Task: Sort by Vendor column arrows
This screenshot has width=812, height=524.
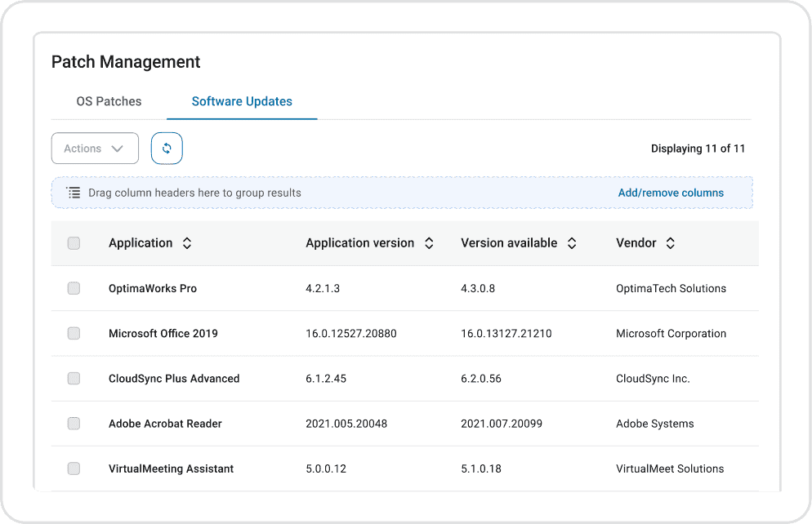Action: [x=670, y=243]
